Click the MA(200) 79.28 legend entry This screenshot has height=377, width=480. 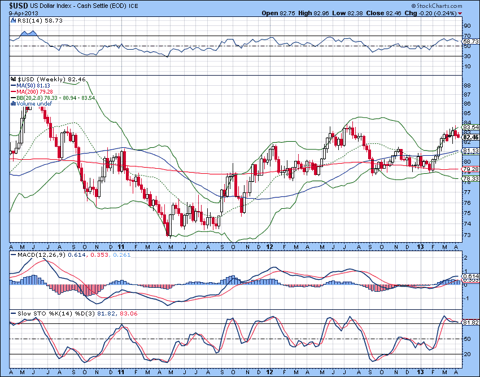[x=32, y=92]
